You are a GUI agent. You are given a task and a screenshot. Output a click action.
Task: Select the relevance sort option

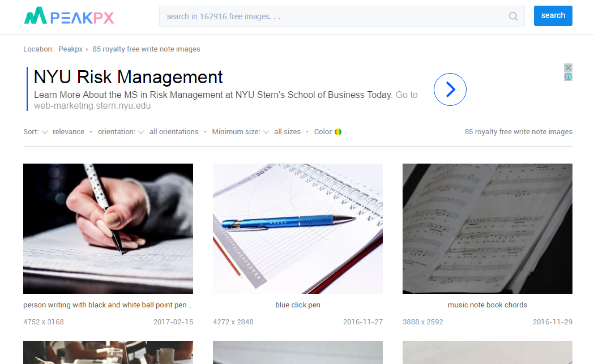pyautogui.click(x=68, y=132)
